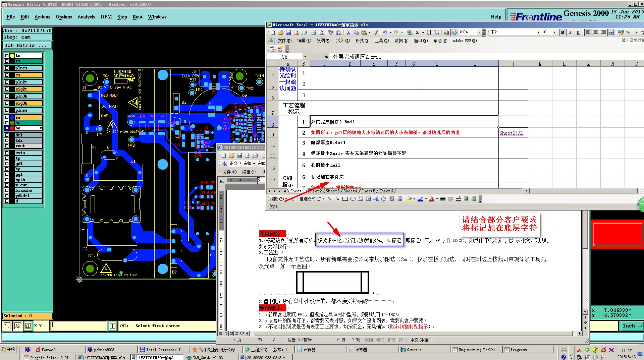
Task: Open Actions menu in Graphic Editor
Action: tap(42, 17)
